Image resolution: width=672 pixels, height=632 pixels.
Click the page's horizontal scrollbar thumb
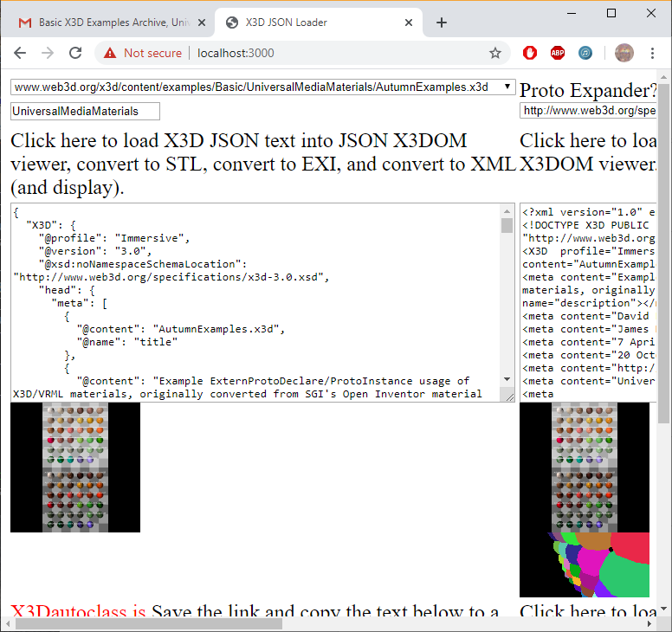(147, 623)
